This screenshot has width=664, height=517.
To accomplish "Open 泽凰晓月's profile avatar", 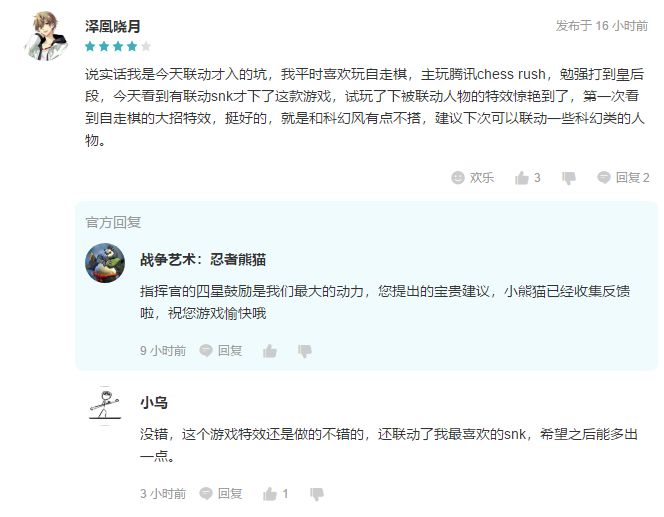I will 46,36.
